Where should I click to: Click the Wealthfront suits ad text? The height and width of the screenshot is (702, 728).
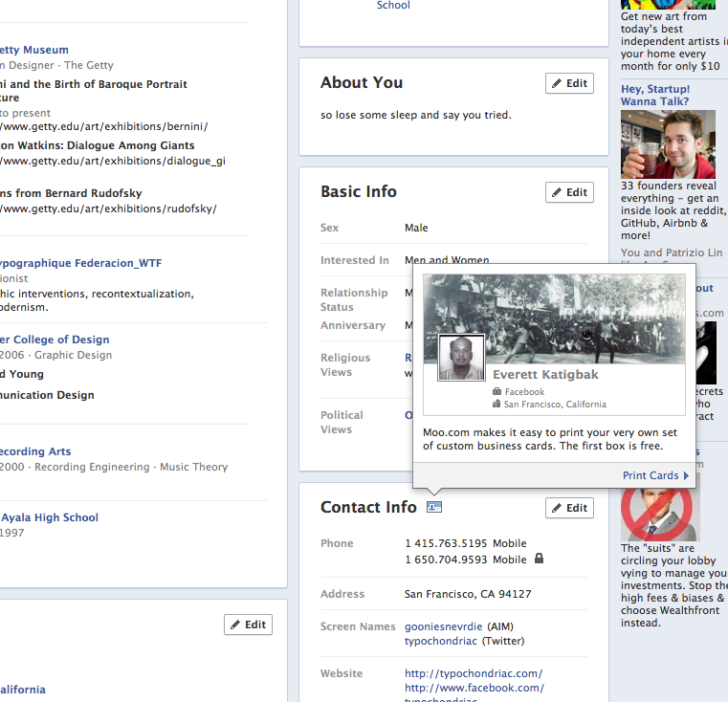pos(674,585)
